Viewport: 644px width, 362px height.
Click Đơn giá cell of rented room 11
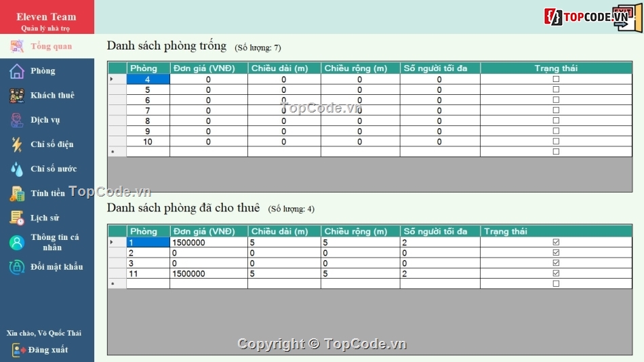coord(208,273)
